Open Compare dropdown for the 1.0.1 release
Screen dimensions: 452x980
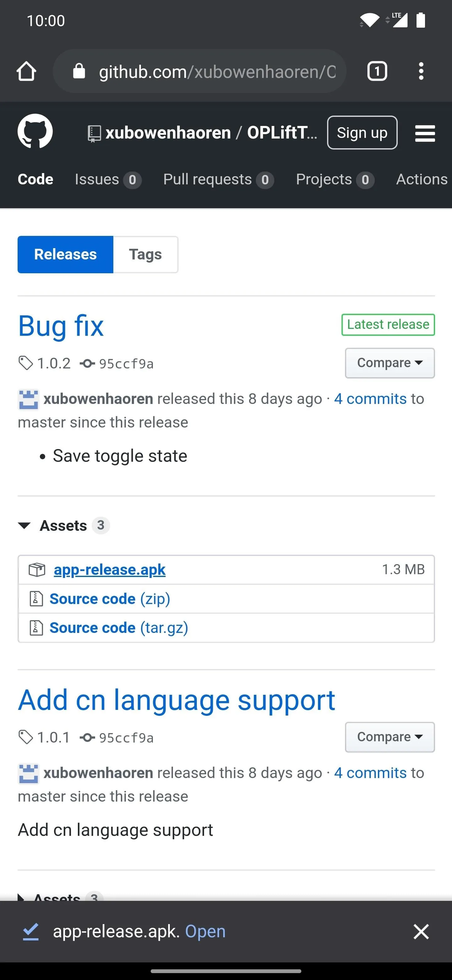click(x=390, y=737)
